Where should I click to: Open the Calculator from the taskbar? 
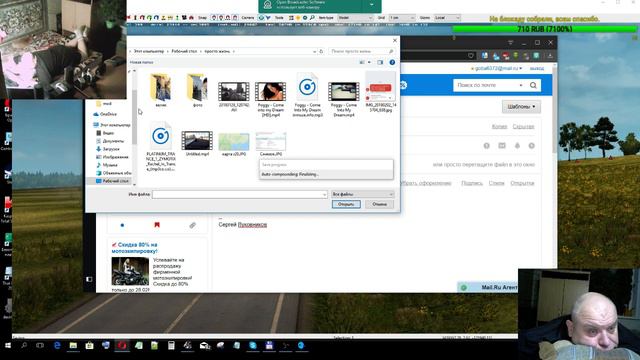(171, 345)
